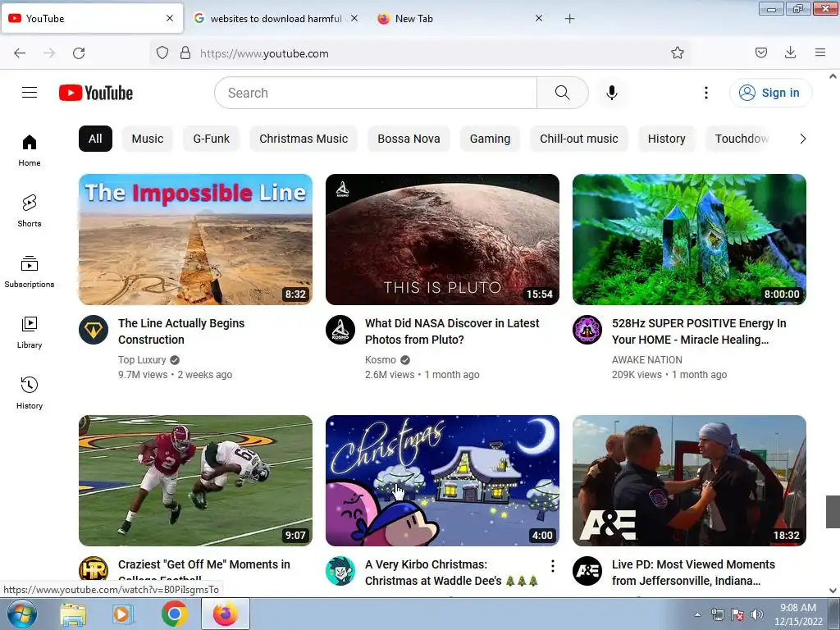Open Kosmo channel avatar
The image size is (840, 630).
tap(340, 330)
